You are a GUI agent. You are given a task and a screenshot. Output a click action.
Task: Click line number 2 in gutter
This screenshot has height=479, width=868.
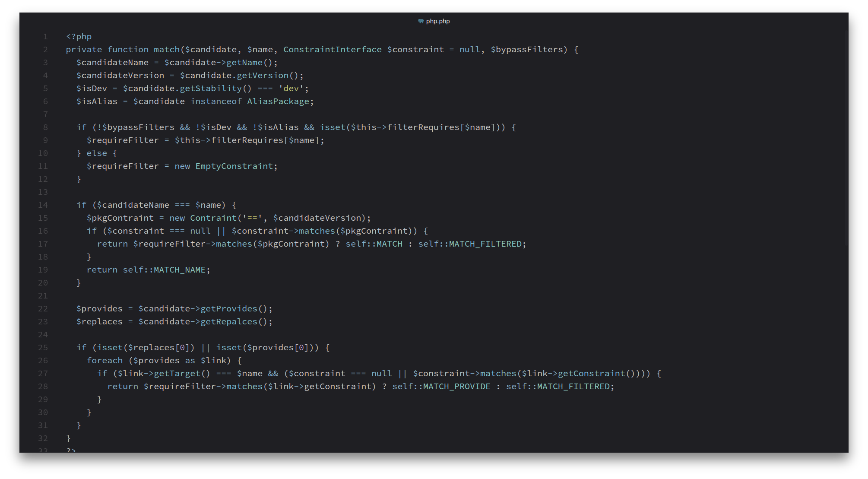click(45, 50)
